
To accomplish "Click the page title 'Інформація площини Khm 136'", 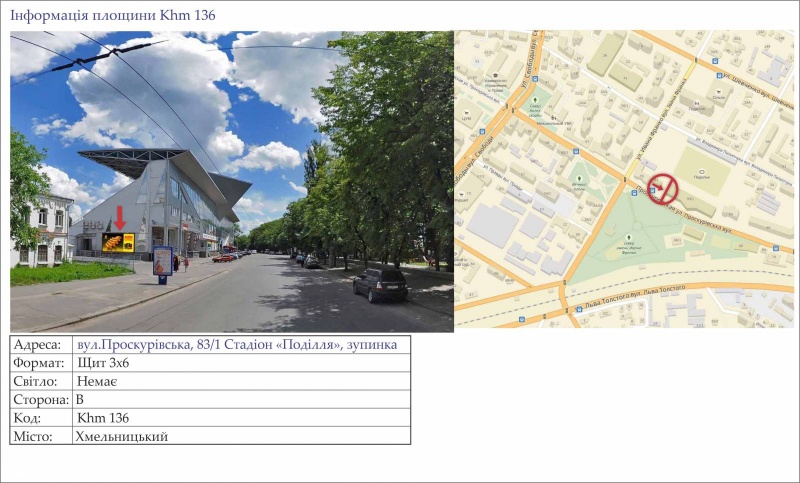I will 112,16.
